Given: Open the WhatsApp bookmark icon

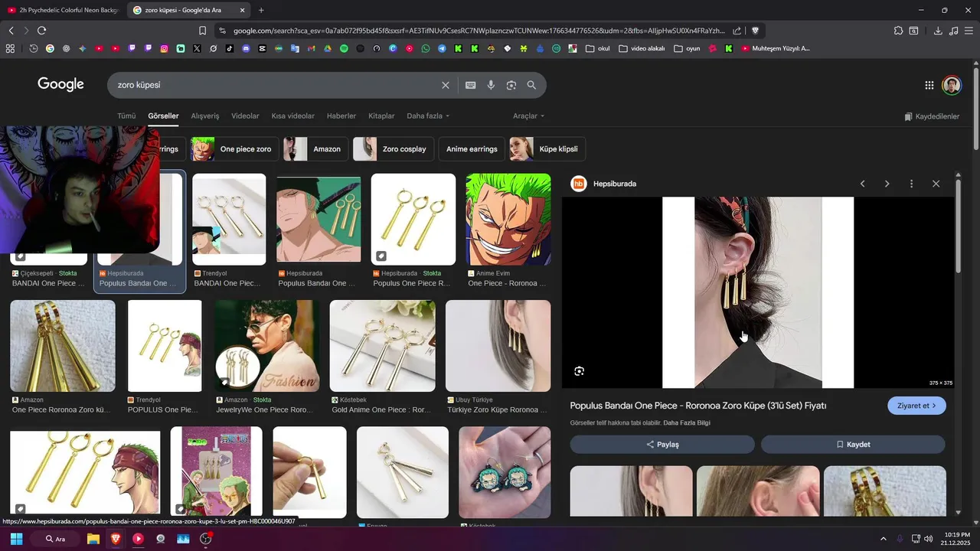Looking at the screenshot, I should [x=426, y=48].
